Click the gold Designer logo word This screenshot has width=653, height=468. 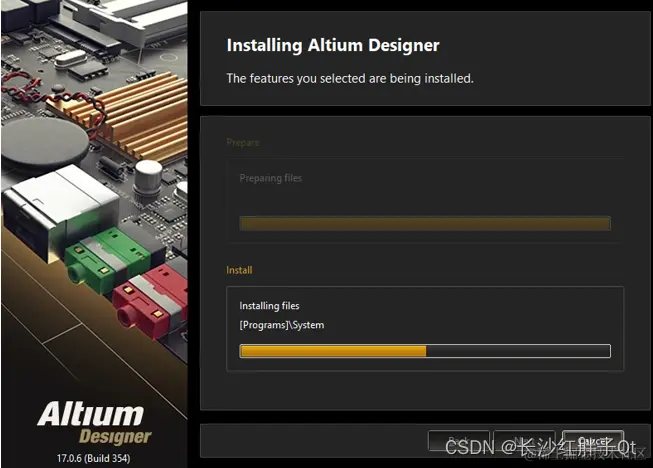click(x=115, y=437)
